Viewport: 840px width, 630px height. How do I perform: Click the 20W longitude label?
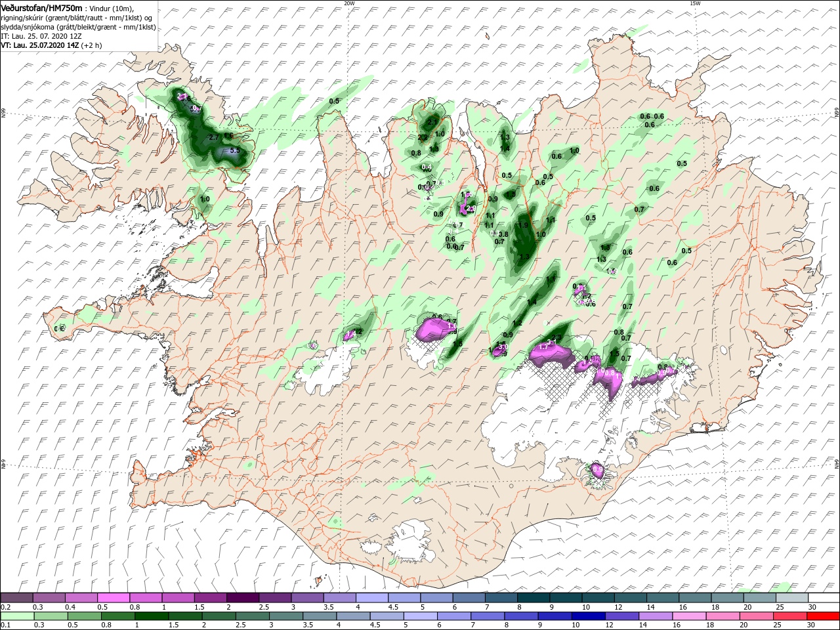(349, 3)
